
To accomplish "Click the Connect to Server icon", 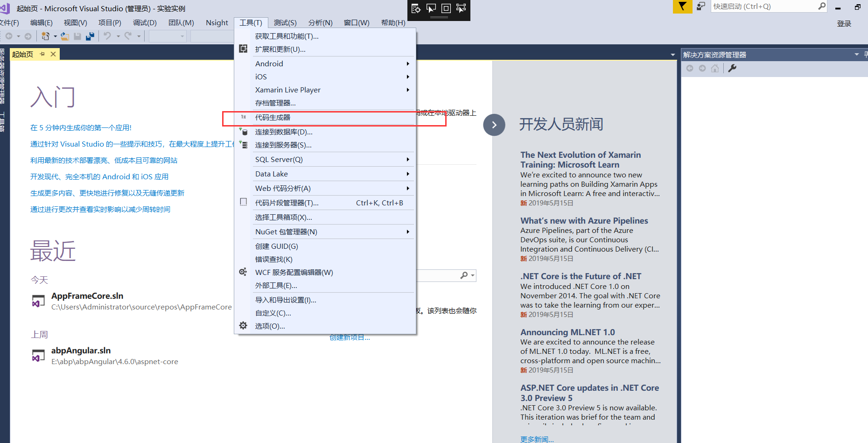I will [x=243, y=144].
